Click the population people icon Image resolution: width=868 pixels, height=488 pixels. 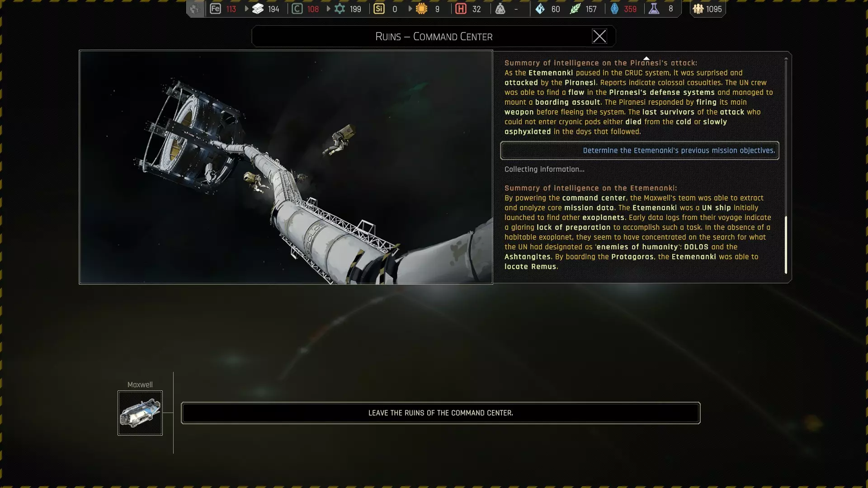(698, 9)
